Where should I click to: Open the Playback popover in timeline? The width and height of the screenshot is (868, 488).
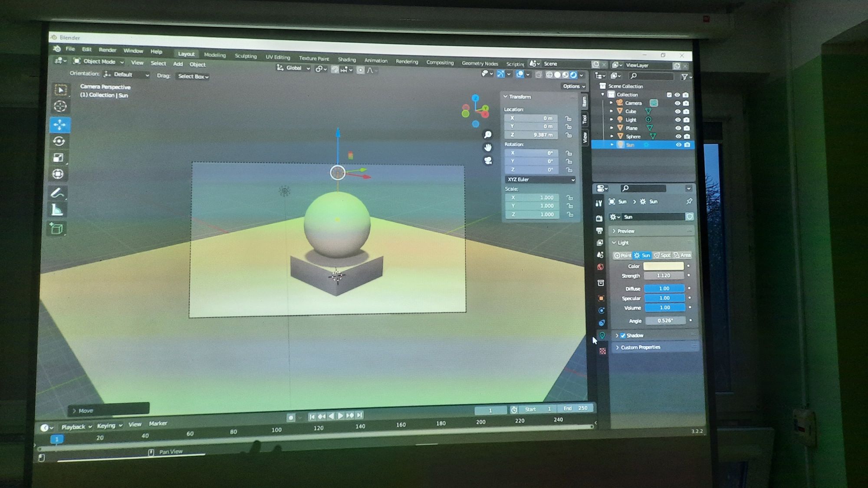point(76,427)
